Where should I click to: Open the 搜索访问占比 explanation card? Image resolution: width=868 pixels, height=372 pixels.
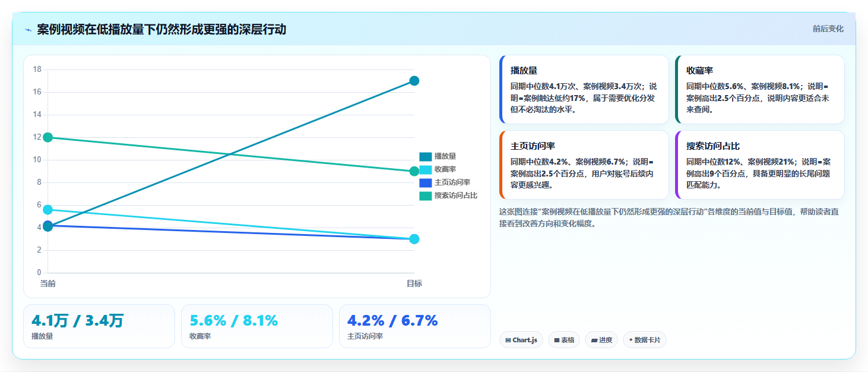[760, 165]
